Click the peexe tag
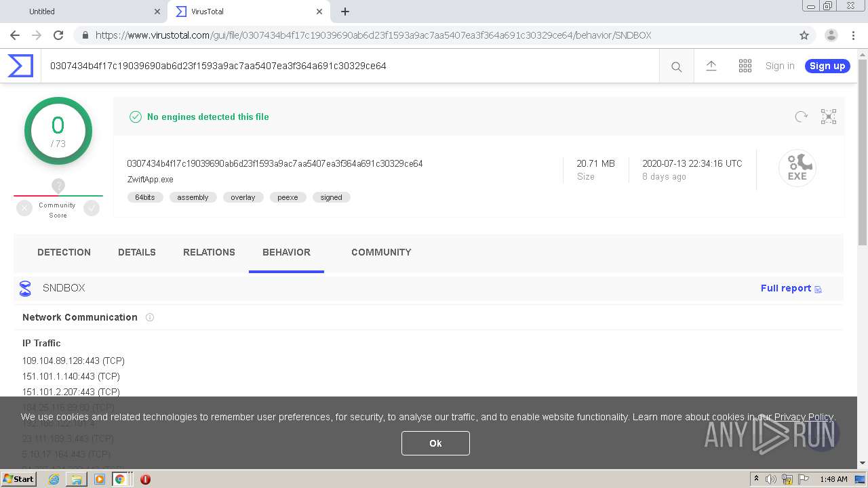Viewport: 868px width, 488px height. (x=288, y=197)
